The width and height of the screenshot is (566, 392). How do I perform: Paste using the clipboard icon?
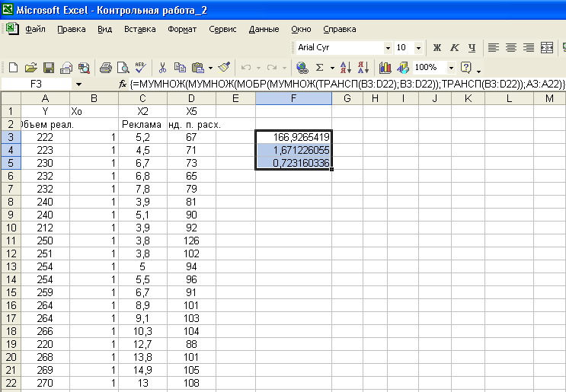198,68
